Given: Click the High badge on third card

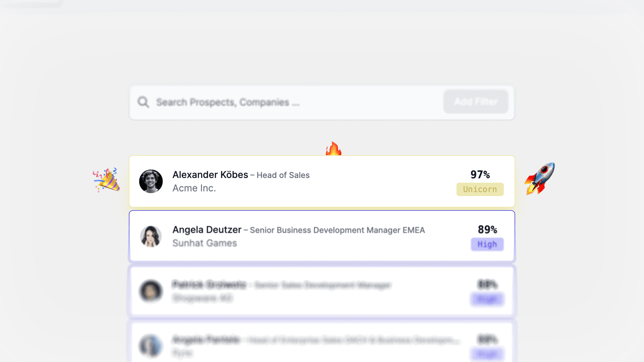Looking at the screenshot, I should click(487, 299).
